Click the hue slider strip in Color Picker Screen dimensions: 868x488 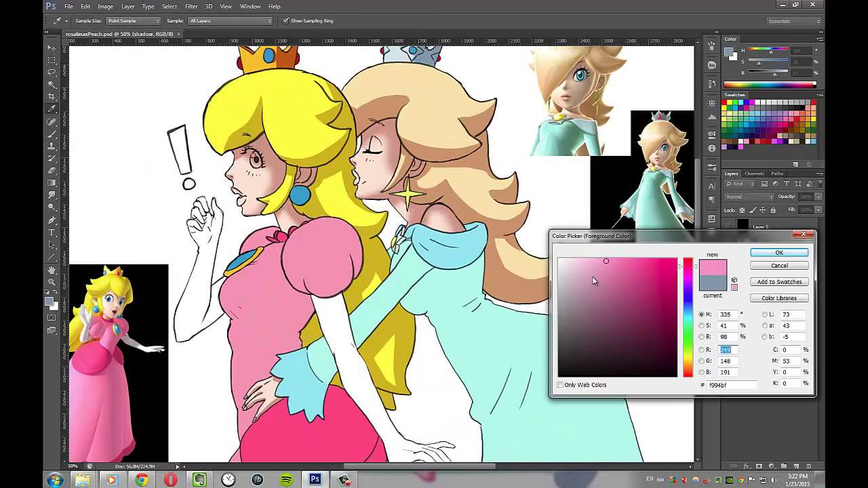[688, 317]
